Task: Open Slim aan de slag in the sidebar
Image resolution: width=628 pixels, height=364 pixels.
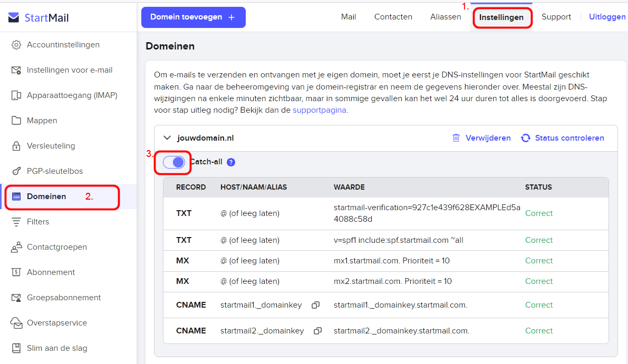Action: (57, 348)
